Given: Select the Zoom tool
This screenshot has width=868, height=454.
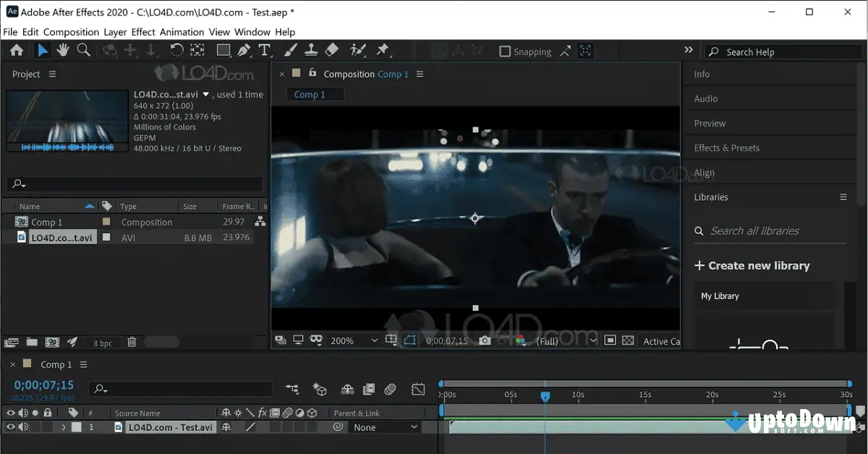Looking at the screenshot, I should 84,50.
